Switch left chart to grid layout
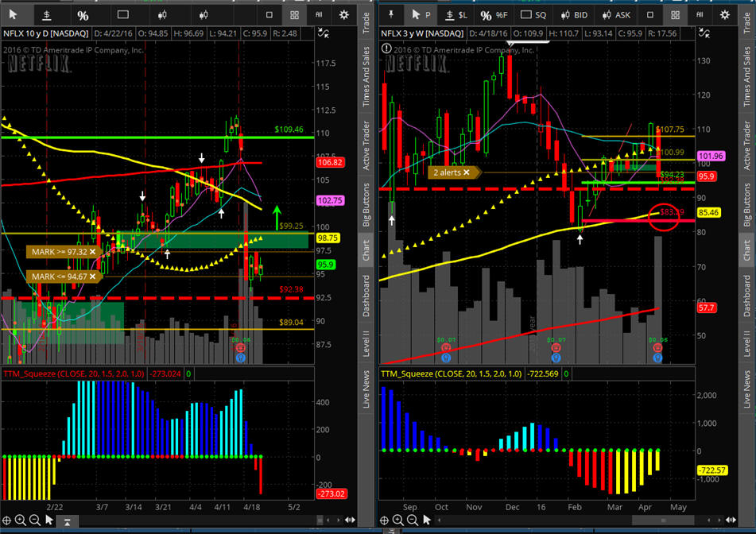This screenshot has width=756, height=534. pos(295,15)
